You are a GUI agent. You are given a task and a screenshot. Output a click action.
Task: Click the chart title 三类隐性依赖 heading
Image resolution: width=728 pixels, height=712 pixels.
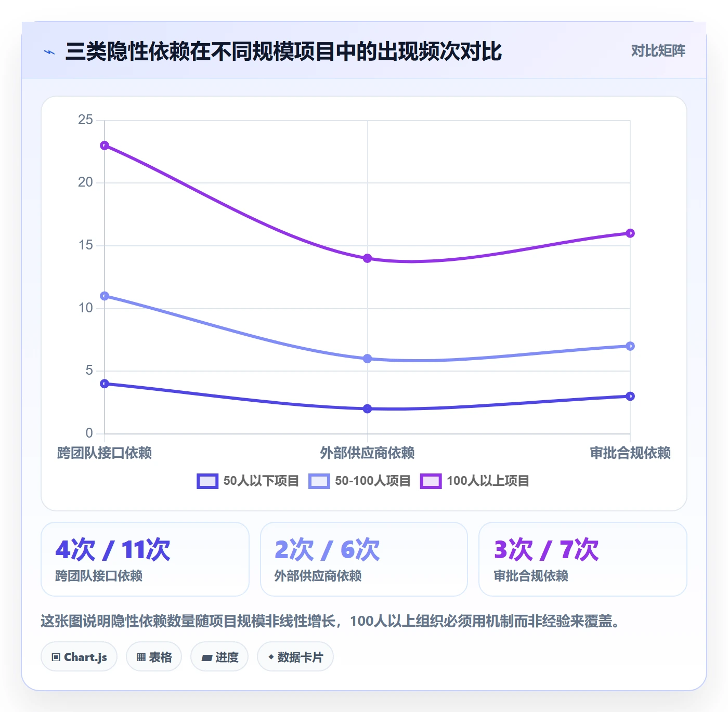tap(283, 51)
